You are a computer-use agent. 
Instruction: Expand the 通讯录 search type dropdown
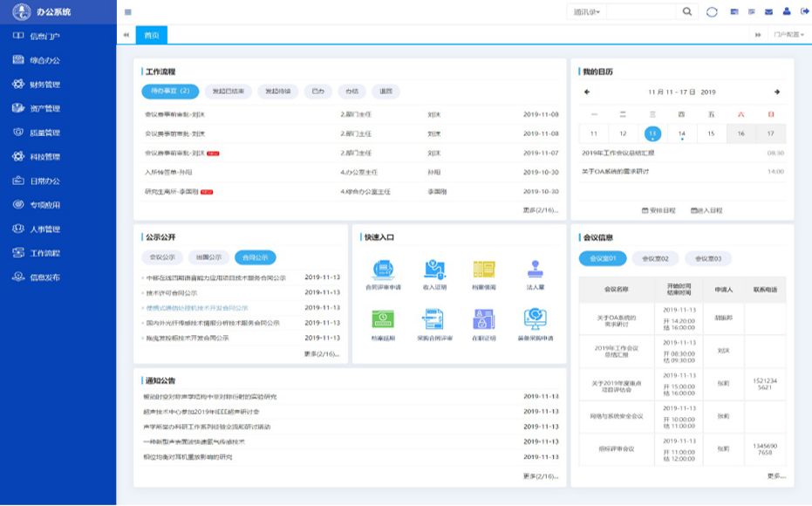point(586,11)
